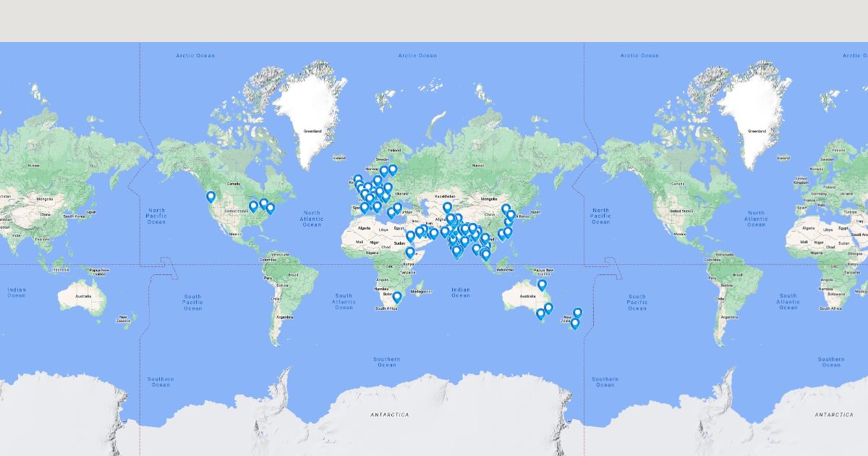
Task: Select the pin just north of Kenya
Action: 410,253
